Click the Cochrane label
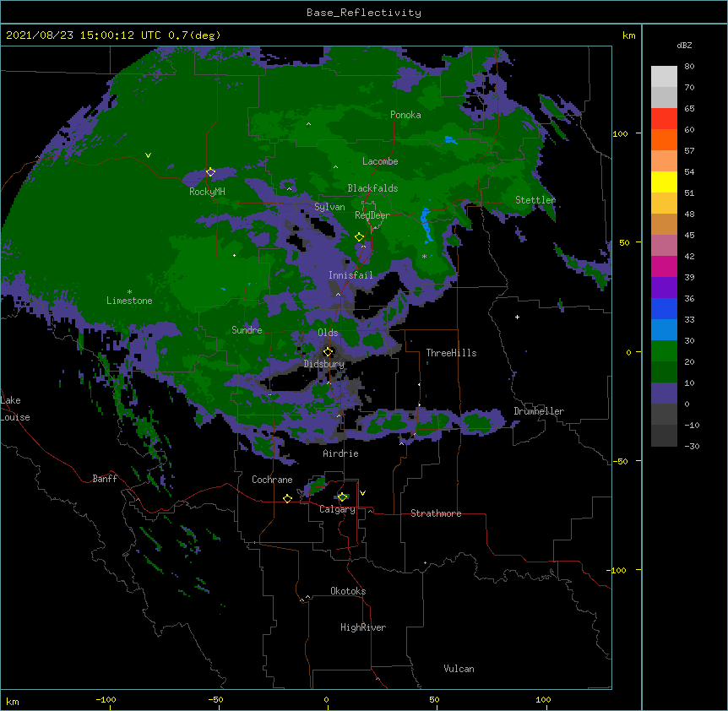Viewport: 728px width, 711px height. (x=272, y=480)
